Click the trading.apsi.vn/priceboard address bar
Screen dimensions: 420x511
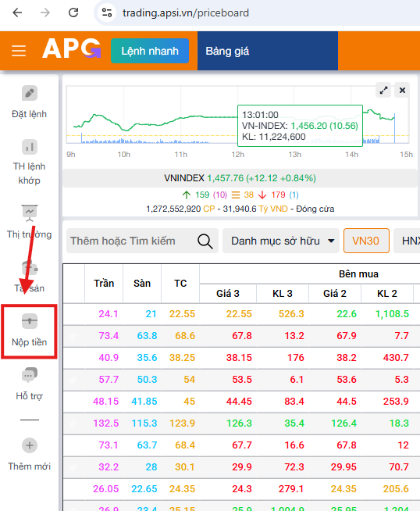click(186, 13)
